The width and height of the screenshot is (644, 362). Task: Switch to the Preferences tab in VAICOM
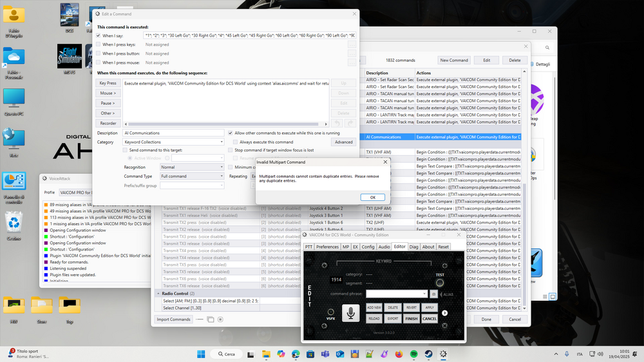pyautogui.click(x=327, y=247)
